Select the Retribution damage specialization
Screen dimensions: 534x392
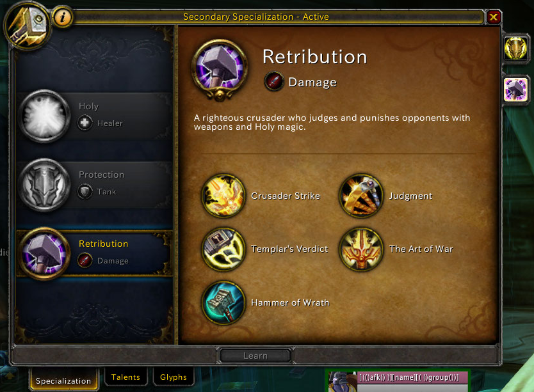coord(95,253)
